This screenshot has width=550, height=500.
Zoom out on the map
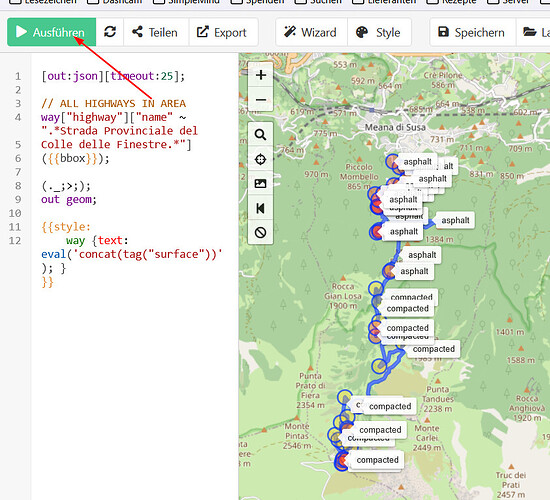[261, 100]
